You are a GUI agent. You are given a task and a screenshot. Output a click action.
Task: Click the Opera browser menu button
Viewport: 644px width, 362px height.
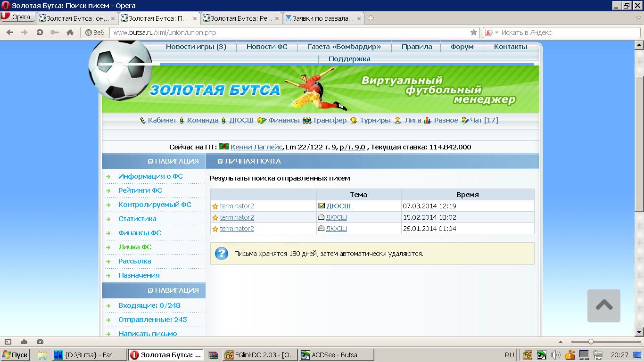tap(17, 17)
